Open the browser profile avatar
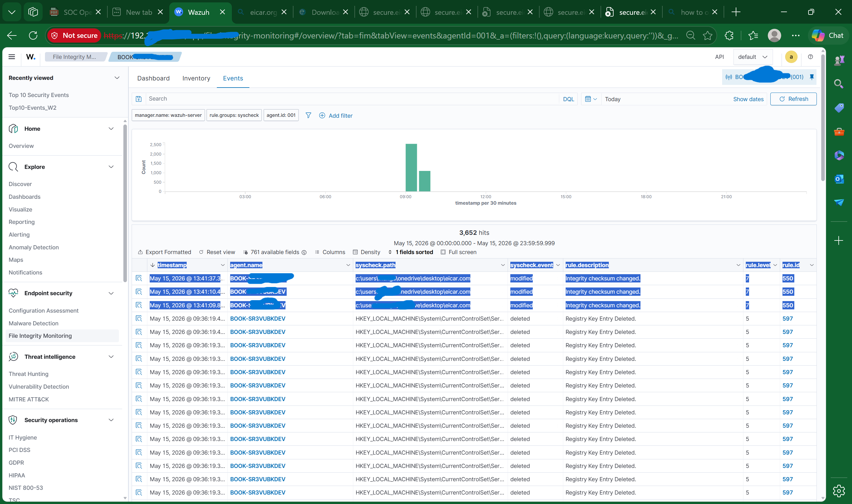Viewport: 852px width, 504px height. 774,35
